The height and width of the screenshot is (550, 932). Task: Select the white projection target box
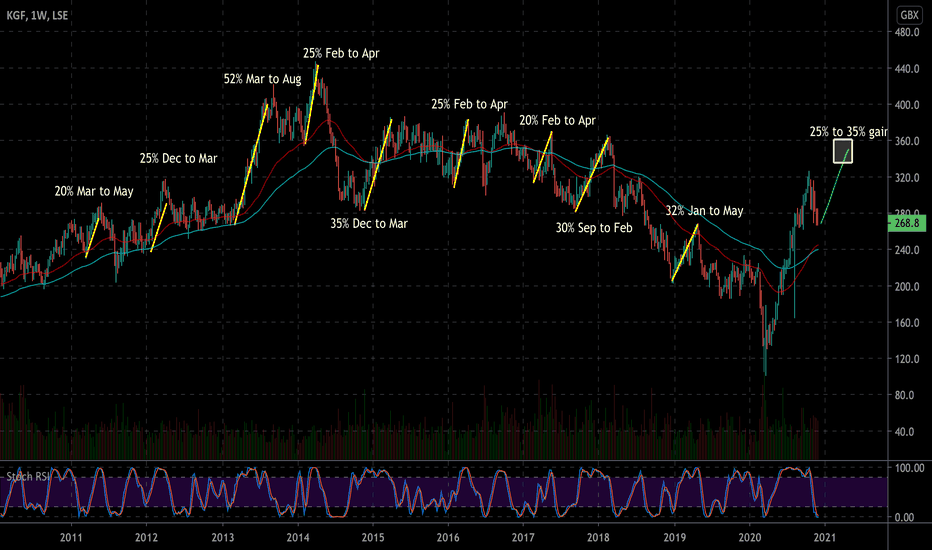843,152
